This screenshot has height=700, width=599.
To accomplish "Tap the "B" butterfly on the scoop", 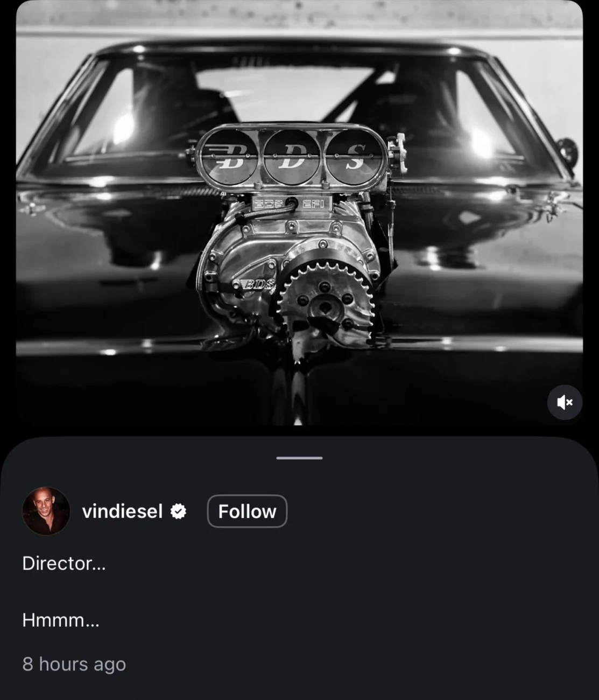I will coord(230,156).
